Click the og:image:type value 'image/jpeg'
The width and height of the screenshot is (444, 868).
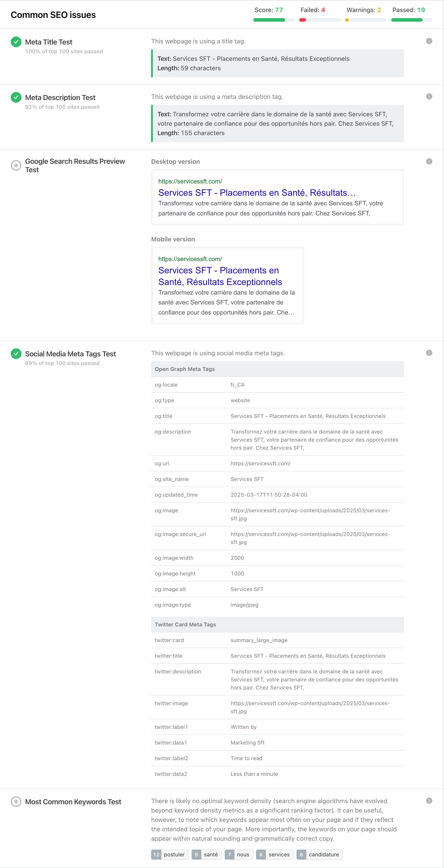[244, 605]
